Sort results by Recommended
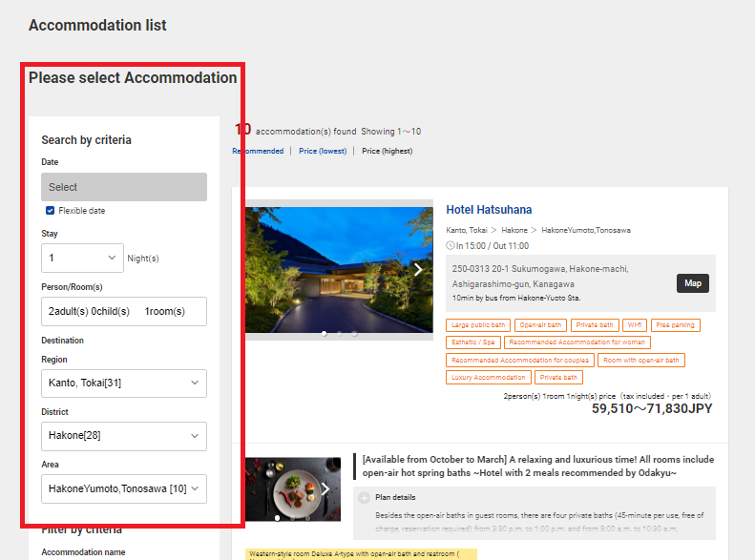Image resolution: width=755 pixels, height=560 pixels. click(x=258, y=151)
